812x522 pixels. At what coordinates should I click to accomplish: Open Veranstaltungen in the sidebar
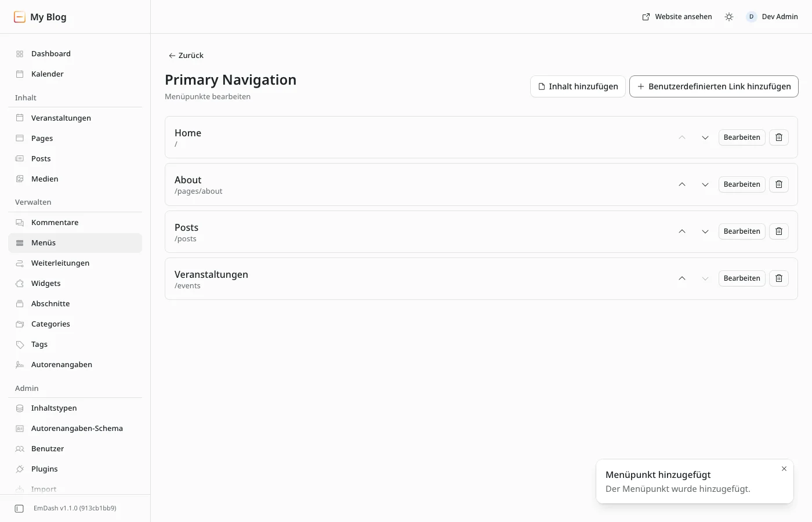coord(75,118)
